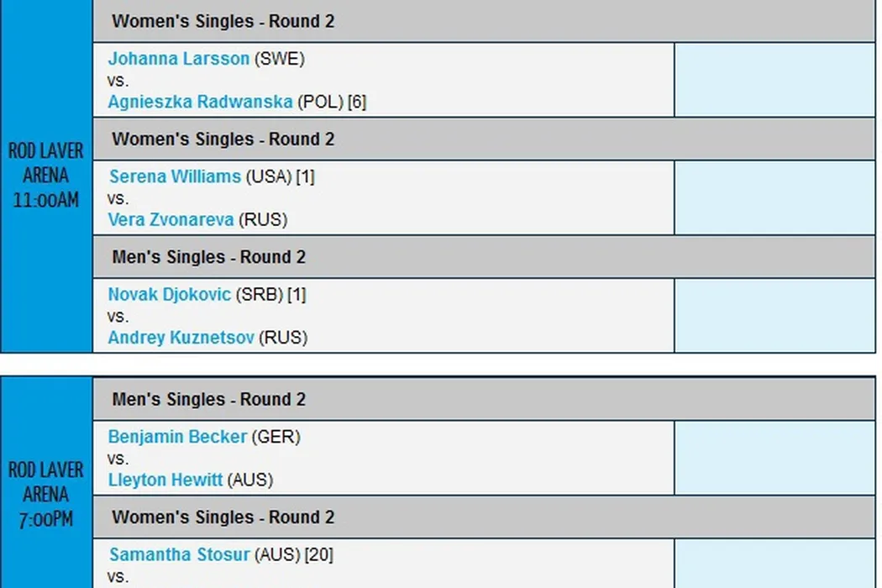Click Rod Laver Arena 7:00PM session label

pyautogui.click(x=46, y=495)
